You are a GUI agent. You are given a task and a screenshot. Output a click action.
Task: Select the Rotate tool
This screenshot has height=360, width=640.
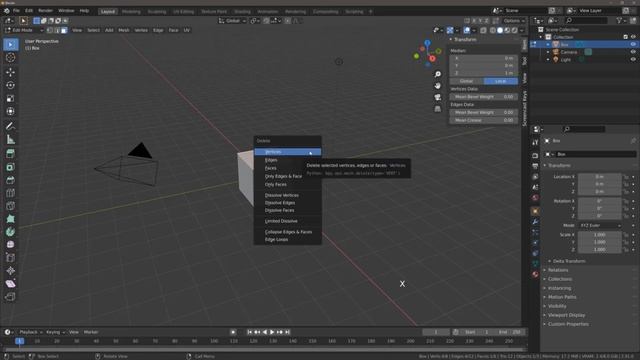[11, 85]
